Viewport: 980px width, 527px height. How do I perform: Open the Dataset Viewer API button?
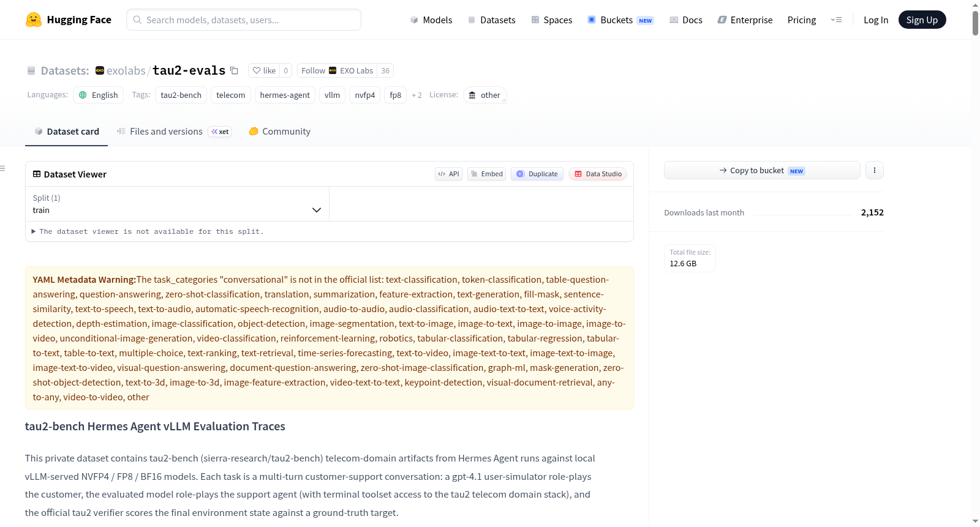[x=449, y=174]
